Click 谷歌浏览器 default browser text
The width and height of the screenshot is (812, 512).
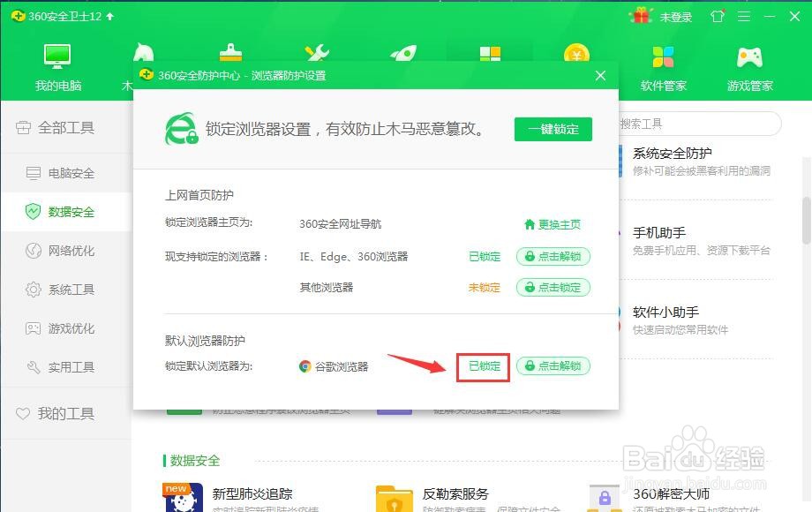[342, 366]
